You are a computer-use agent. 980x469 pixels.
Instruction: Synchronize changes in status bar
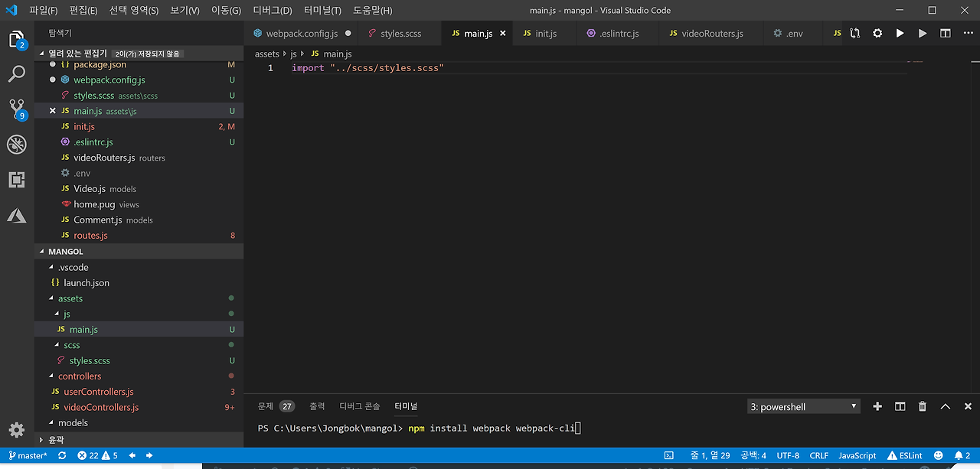click(x=61, y=456)
